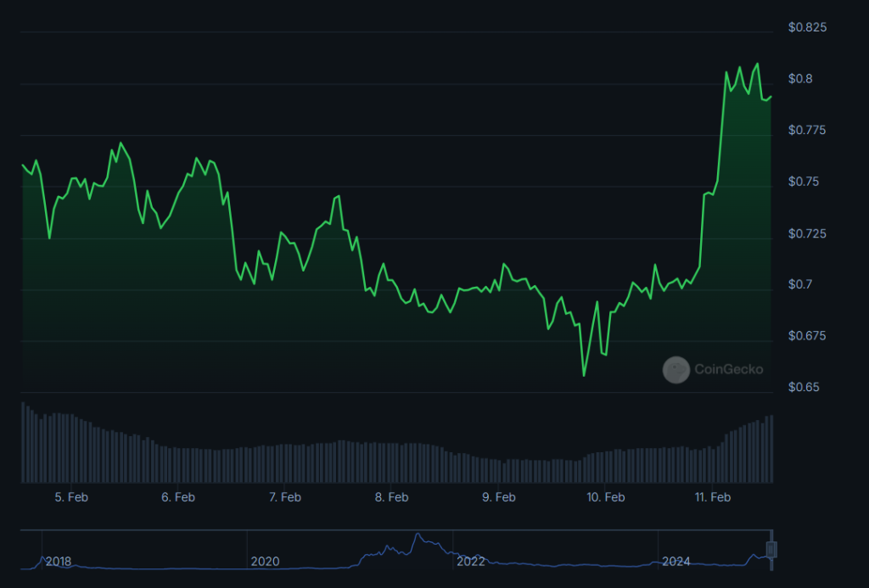Click the '10. Feb' date label
The image size is (869, 588).
coord(606,497)
